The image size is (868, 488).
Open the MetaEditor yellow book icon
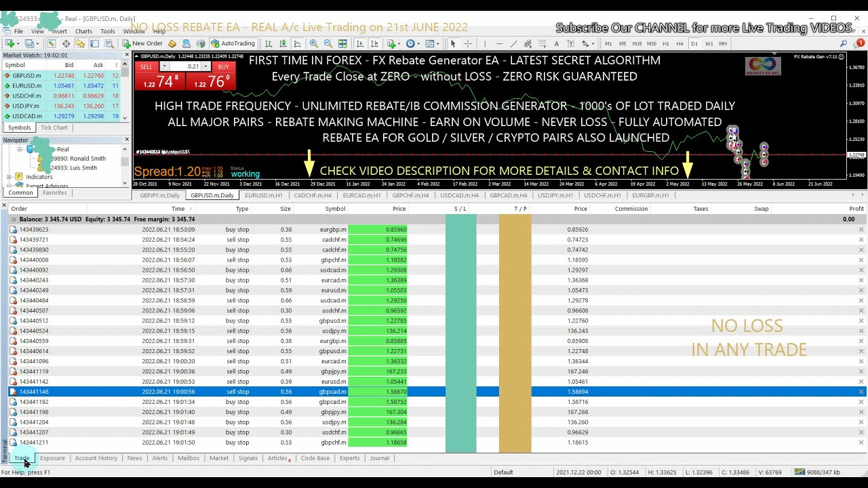click(172, 43)
